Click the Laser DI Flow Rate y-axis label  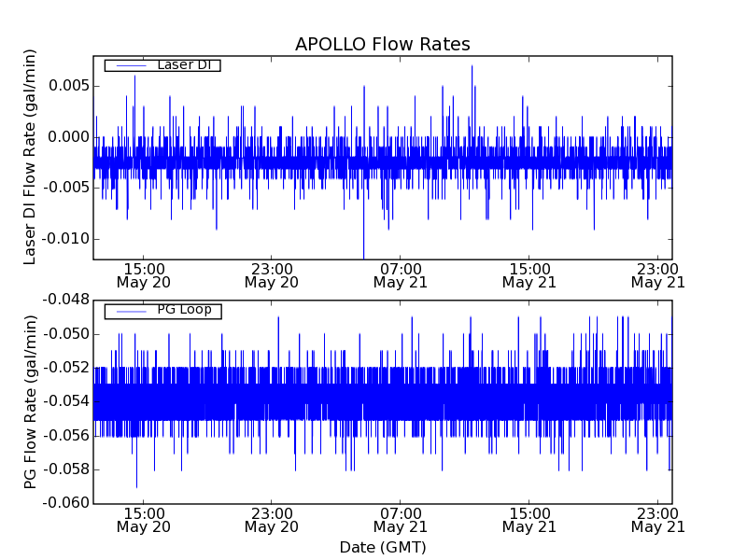31,158
